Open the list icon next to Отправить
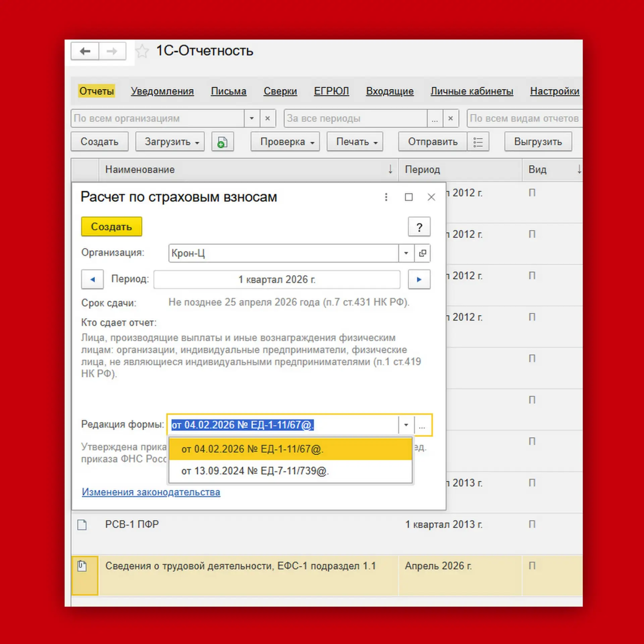This screenshot has height=644, width=644. click(x=478, y=142)
